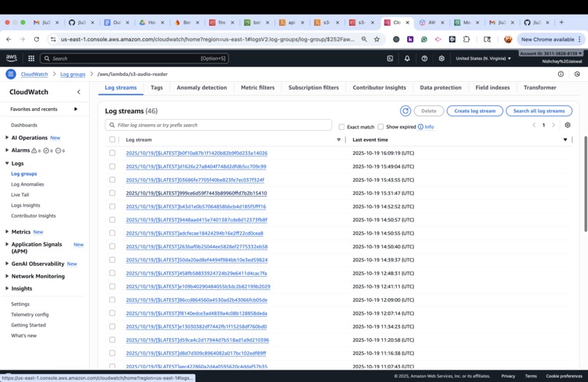Open the United States (N. Virginia) region dropdown

[x=483, y=58]
